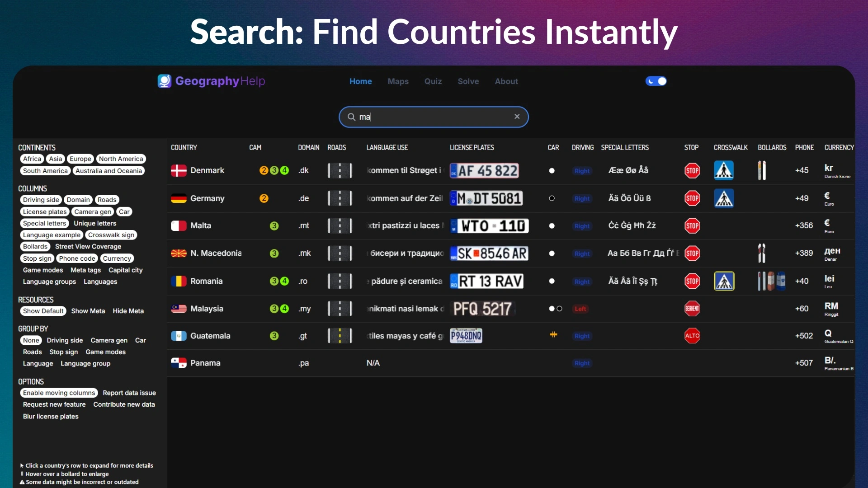
Task: Enable the Street View Coverage column
Action: point(88,246)
